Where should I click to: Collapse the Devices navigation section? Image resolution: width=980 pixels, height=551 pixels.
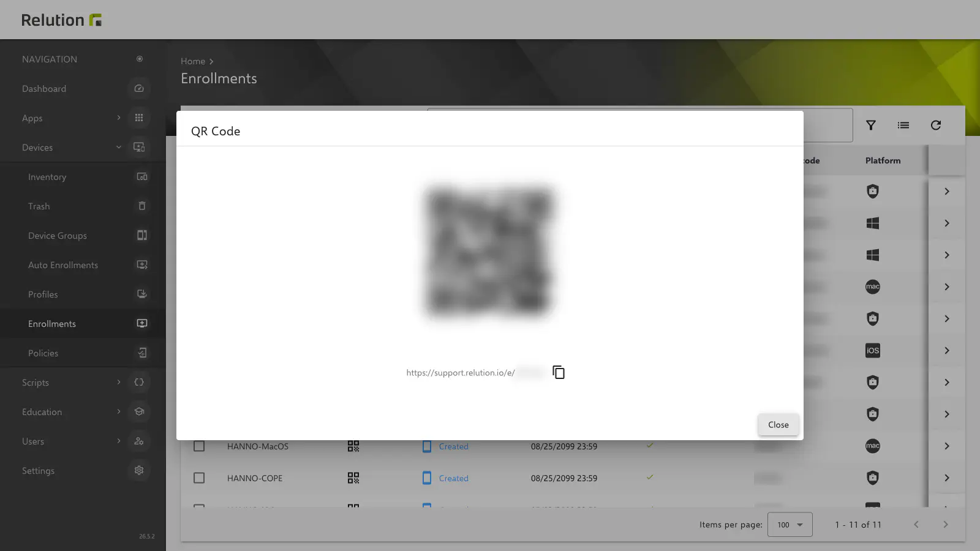(x=119, y=148)
